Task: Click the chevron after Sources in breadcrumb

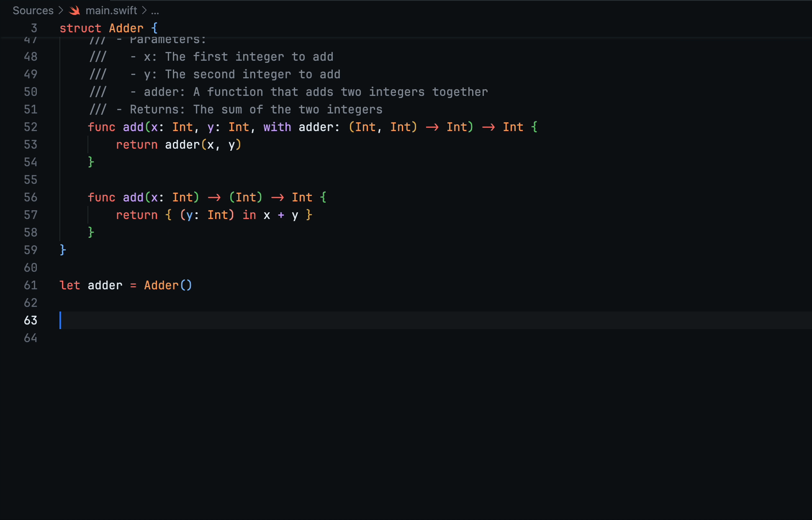Action: click(x=61, y=10)
